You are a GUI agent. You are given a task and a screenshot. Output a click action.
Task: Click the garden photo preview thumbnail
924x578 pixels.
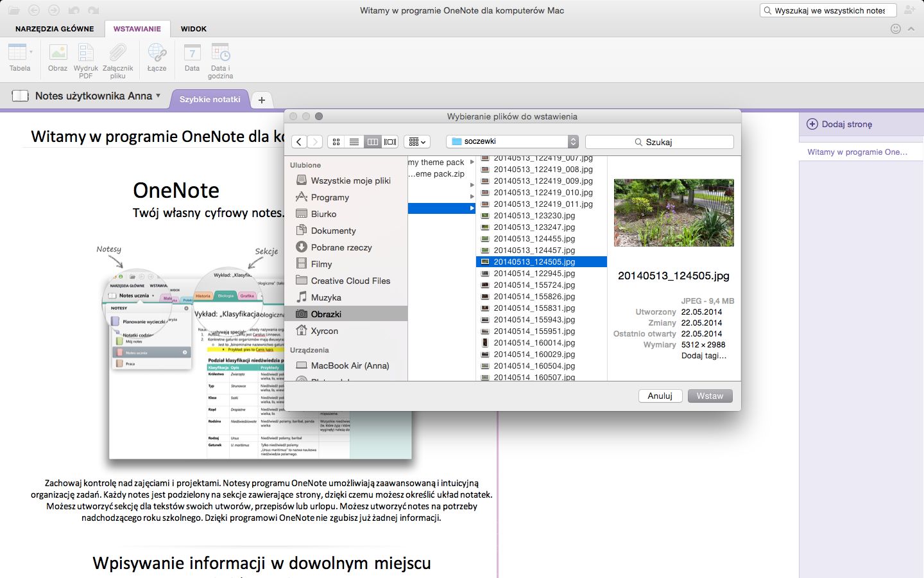coord(674,213)
